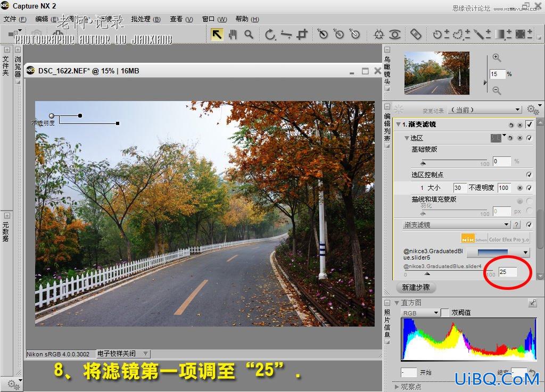The image size is (545, 392).
Task: Click the 基础蒙版 slider handle
Action: [423, 163]
